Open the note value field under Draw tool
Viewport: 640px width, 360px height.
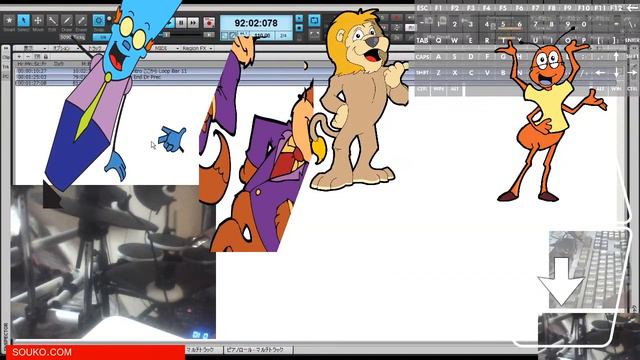[x=72, y=37]
